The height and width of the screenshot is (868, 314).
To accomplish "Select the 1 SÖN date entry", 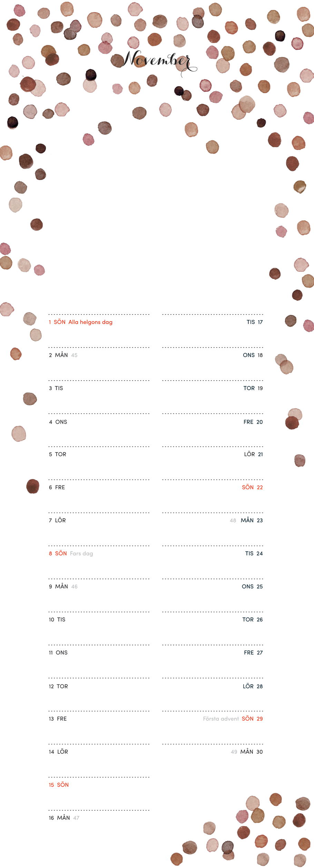I will 57,322.
